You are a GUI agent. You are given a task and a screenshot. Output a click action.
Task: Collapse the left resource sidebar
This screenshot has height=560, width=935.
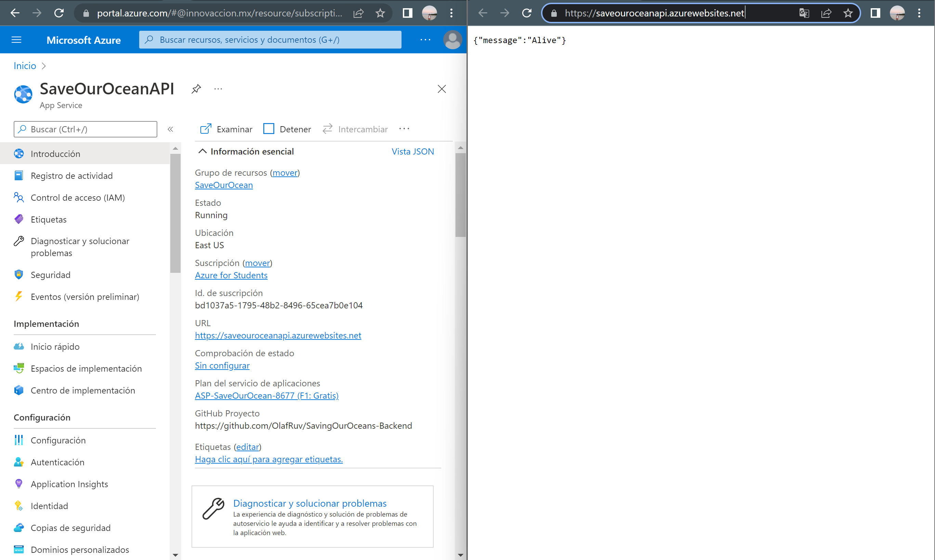tap(171, 129)
